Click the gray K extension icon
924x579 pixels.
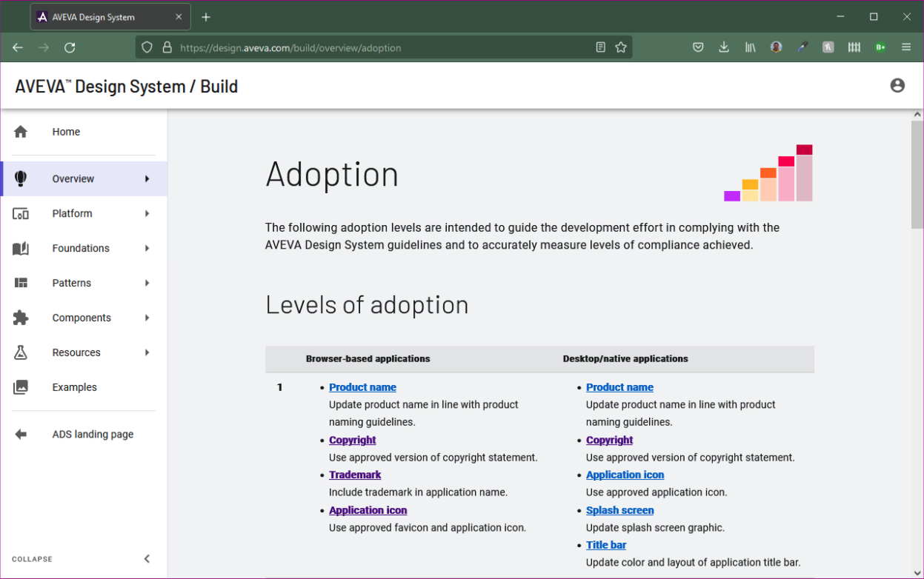point(828,47)
